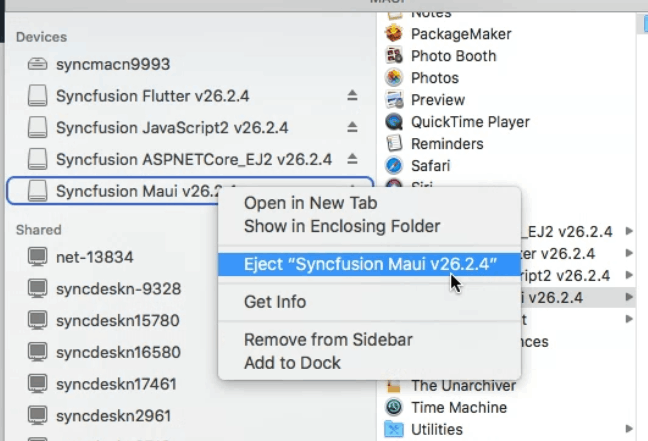This screenshot has height=441, width=648.
Task: Click the syncdeskn15780 computer icon
Action: click(37, 320)
